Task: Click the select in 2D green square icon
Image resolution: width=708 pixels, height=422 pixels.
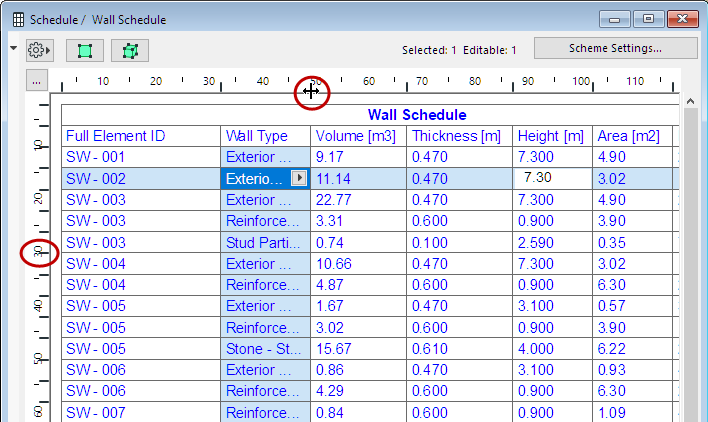Action: [x=85, y=50]
